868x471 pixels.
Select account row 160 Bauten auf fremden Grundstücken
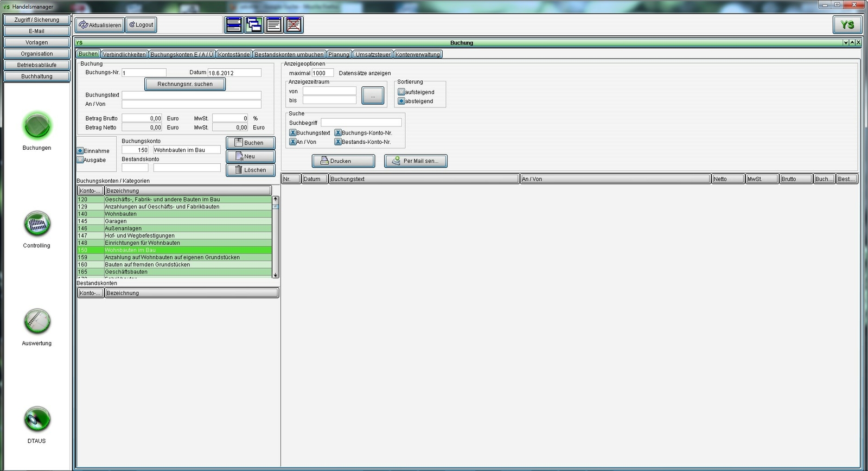click(174, 265)
